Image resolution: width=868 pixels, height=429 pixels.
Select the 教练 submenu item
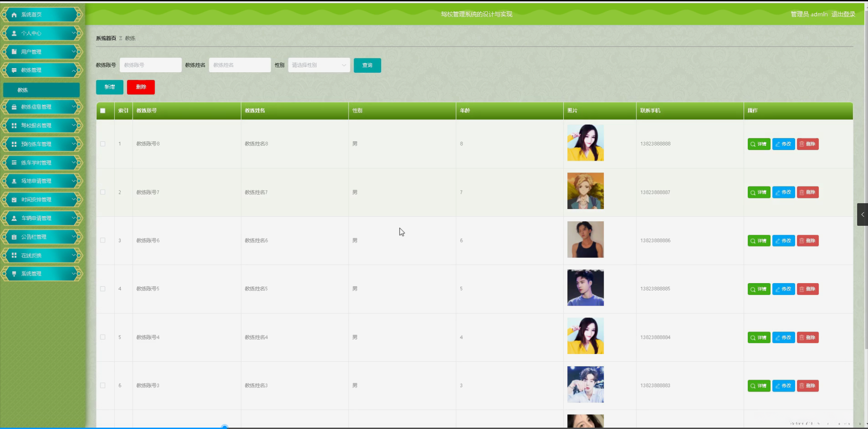pos(42,90)
